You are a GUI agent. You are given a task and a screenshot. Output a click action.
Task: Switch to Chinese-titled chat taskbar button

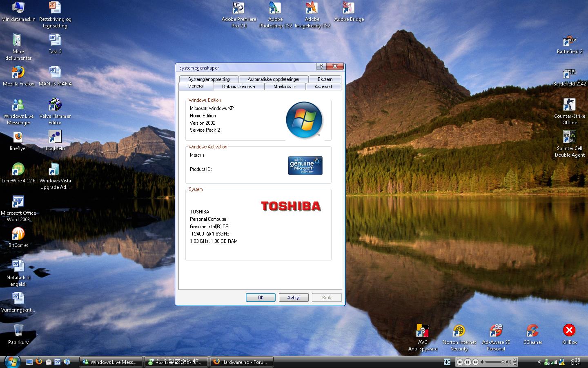[x=176, y=362]
